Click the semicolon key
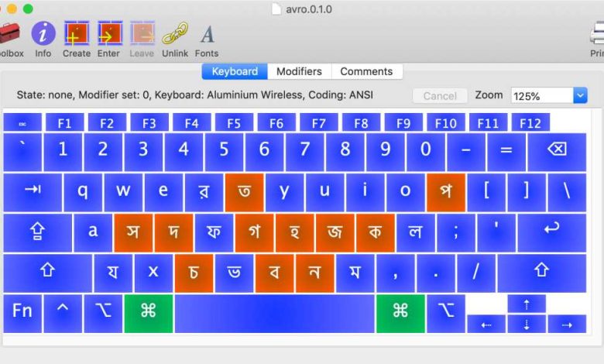This screenshot has height=364, width=604. [x=456, y=232]
